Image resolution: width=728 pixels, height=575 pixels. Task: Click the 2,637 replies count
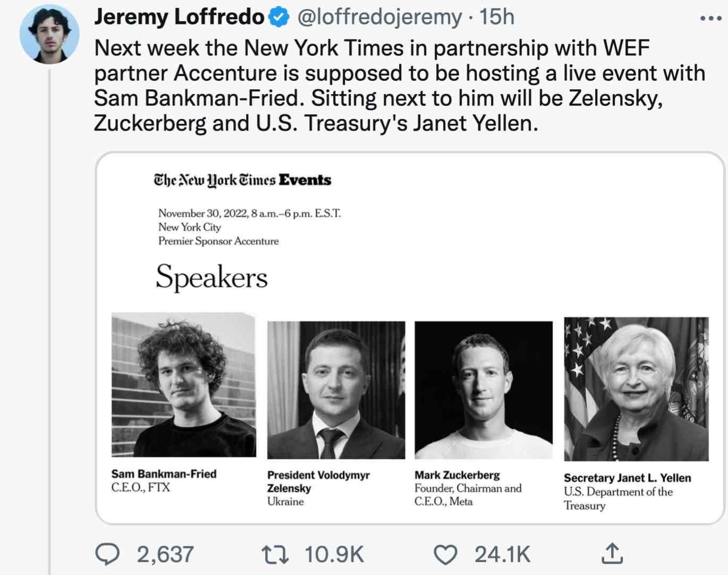165,554
